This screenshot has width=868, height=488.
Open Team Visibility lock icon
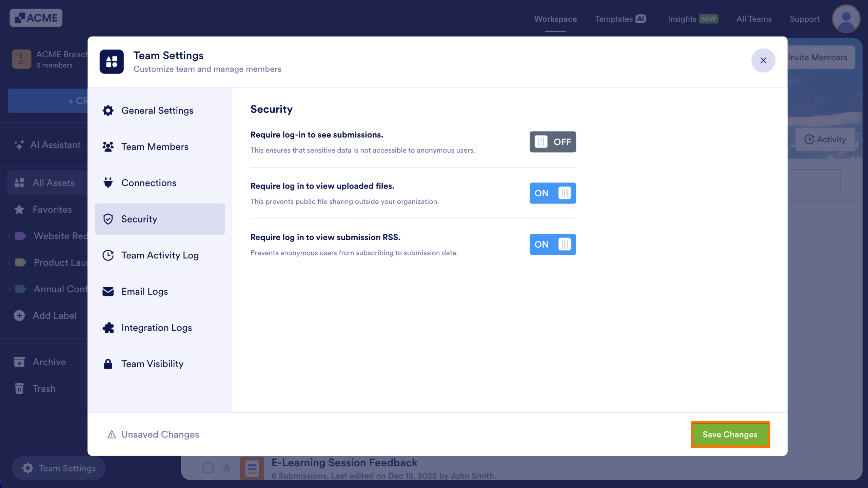tap(108, 364)
